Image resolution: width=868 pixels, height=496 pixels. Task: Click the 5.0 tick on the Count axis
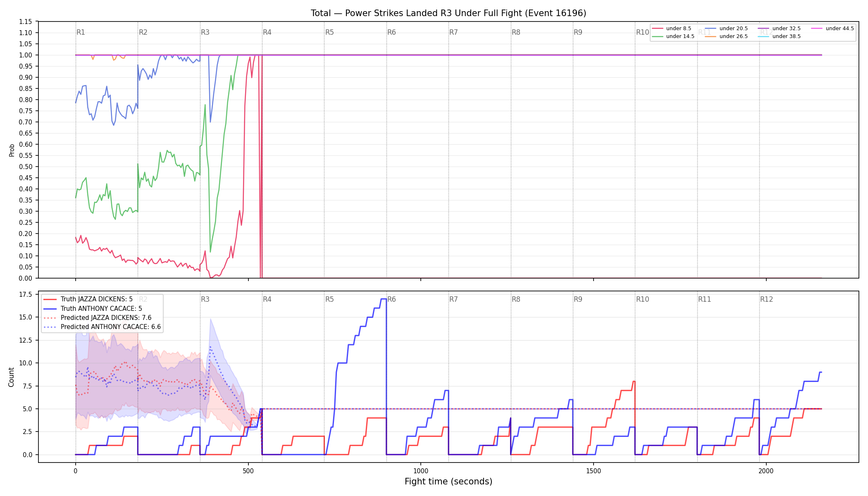[x=27, y=409]
